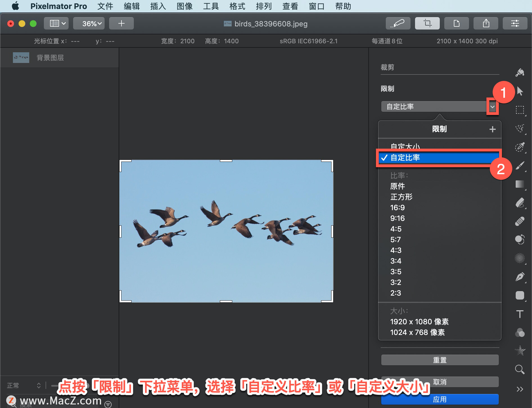The height and width of the screenshot is (408, 532).
Task: Open the 36% zoom dropdown
Action: [89, 23]
